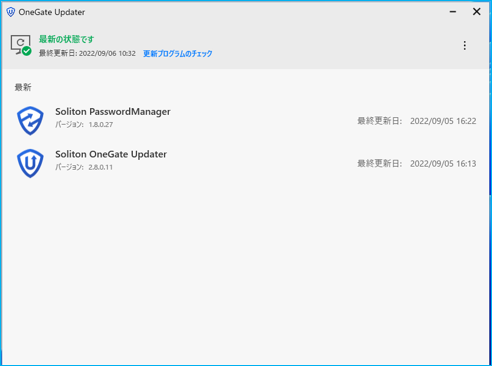Click the date 2022/09/05 16:13
The image size is (492, 366).
coord(443,164)
